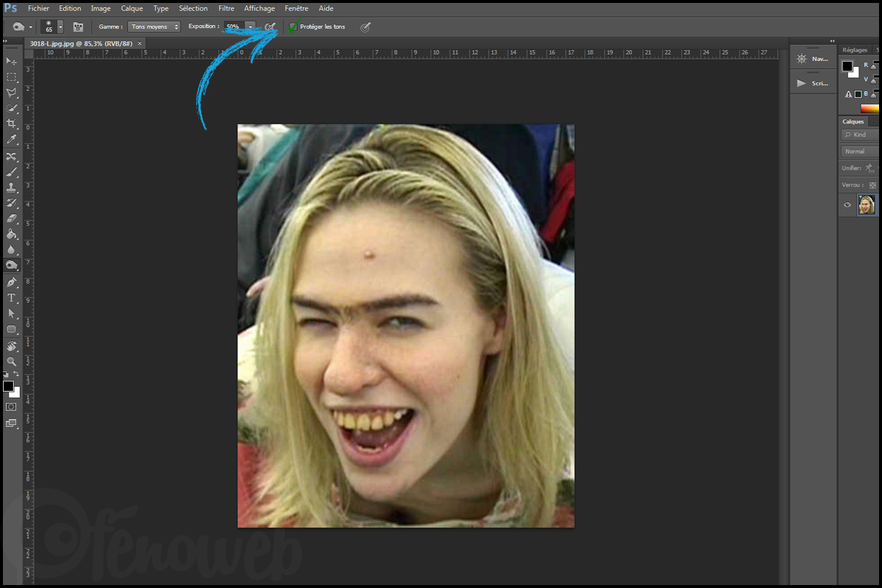Click the Exposition 50% input field

point(234,26)
